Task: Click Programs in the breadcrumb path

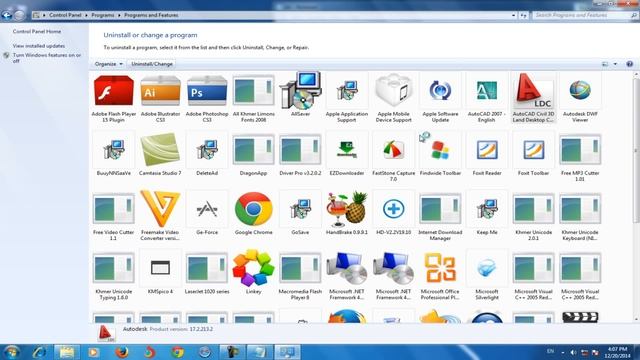Action: 103,15
